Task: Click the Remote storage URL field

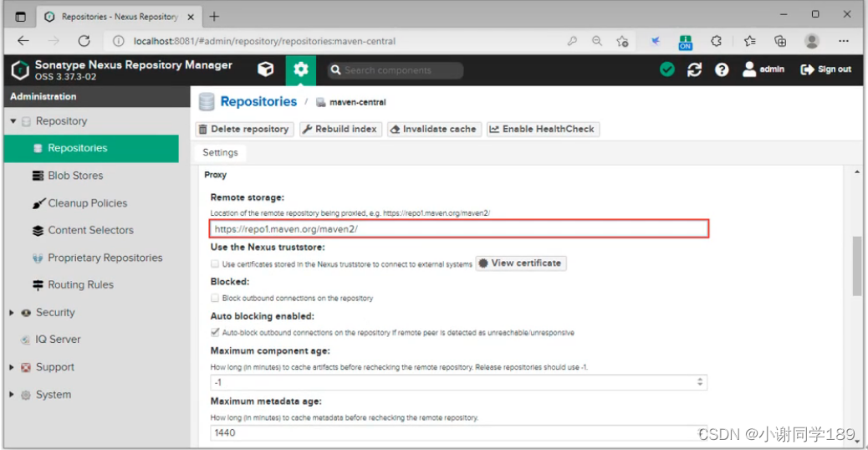Action: click(459, 228)
